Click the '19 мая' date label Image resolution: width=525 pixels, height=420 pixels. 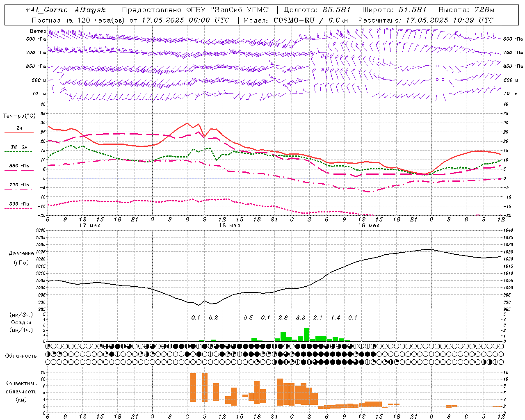click(369, 226)
